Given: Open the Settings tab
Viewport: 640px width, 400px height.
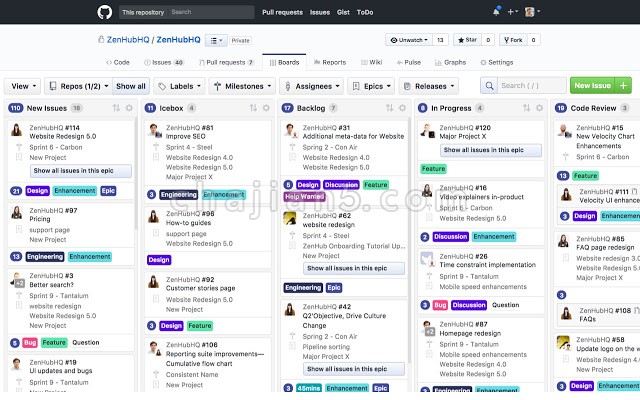Looking at the screenshot, I should (496, 62).
